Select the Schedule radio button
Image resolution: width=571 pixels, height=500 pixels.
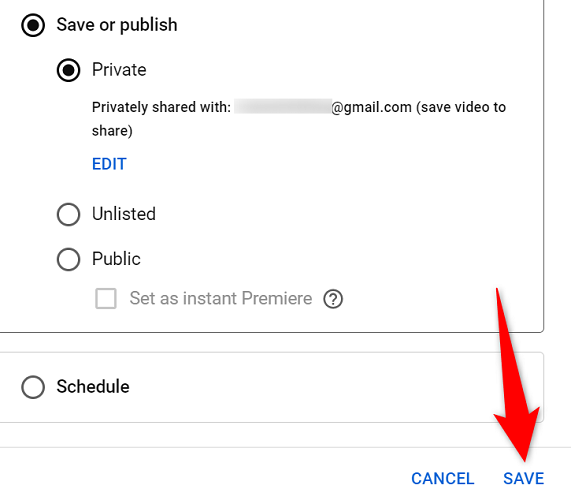coord(33,387)
